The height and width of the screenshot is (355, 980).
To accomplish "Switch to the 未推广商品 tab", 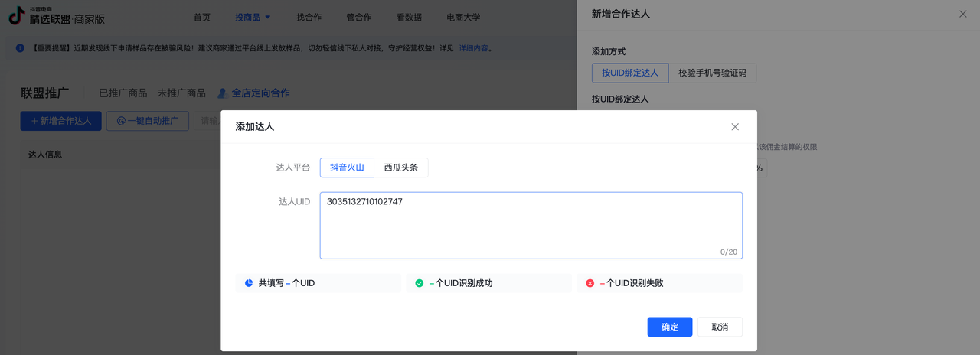I will click(181, 93).
